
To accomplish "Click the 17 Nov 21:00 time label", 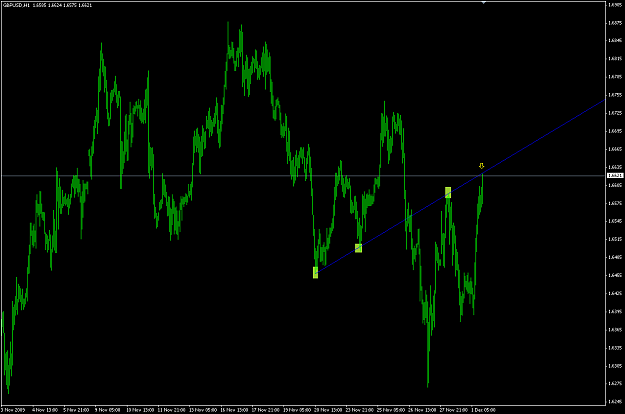I will (x=265, y=410).
